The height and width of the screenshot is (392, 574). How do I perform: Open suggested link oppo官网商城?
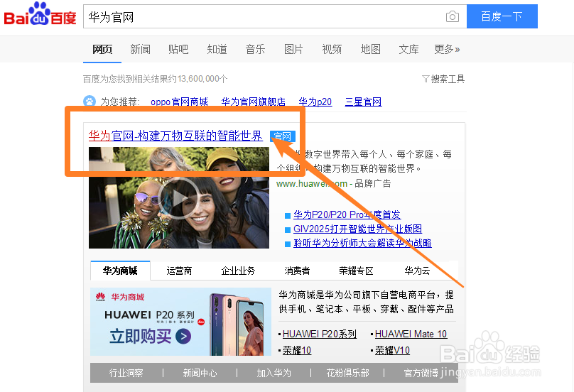179,102
